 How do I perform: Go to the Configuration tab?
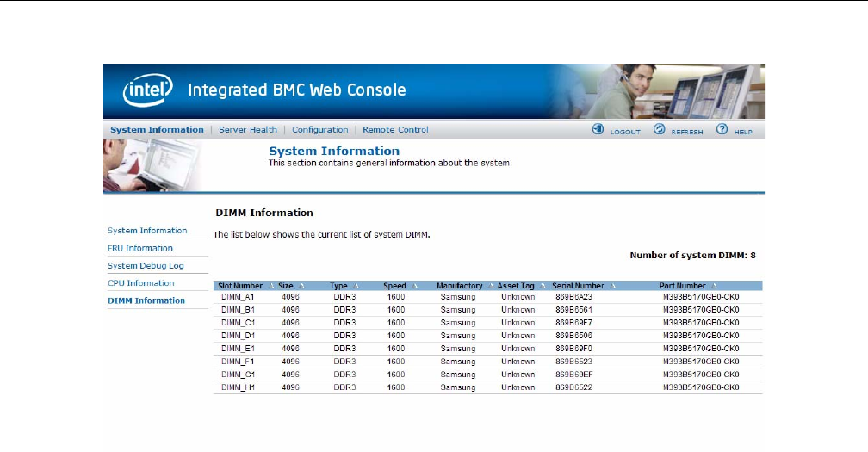point(320,130)
